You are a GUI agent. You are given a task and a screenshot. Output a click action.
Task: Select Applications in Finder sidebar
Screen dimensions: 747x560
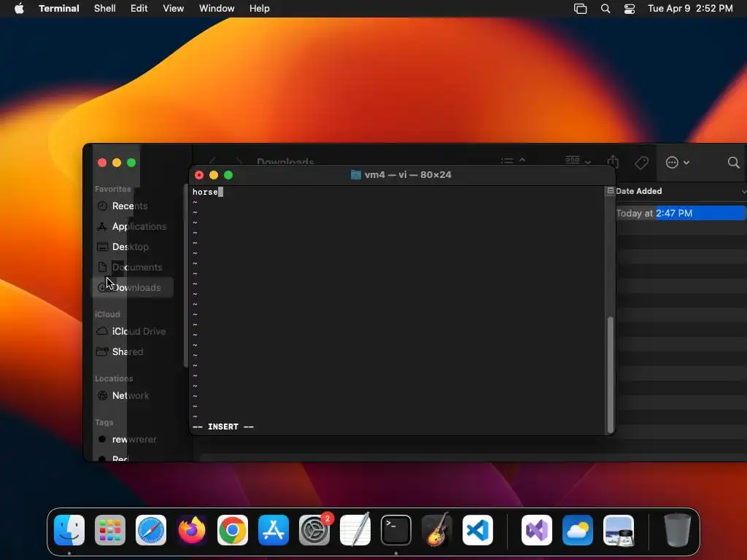[133, 226]
